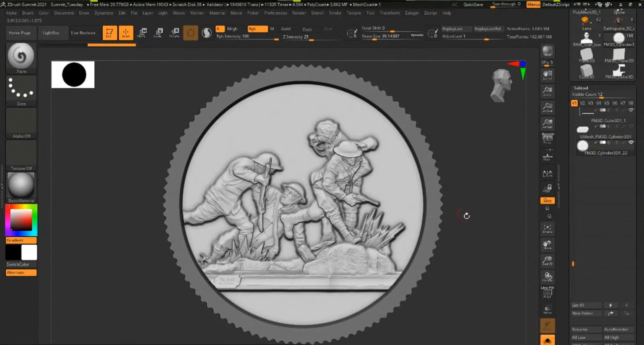Click the Actual size icon
Viewport: 644px width, 345px height.
547,107
